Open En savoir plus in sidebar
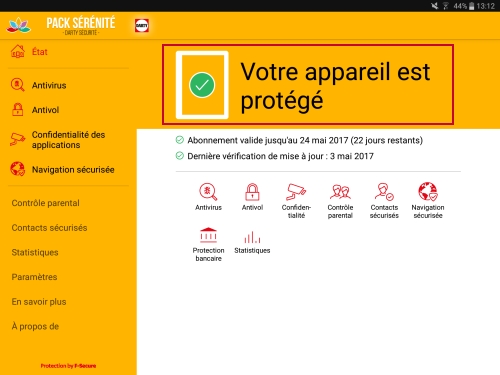This screenshot has height=375, width=500. tap(39, 302)
